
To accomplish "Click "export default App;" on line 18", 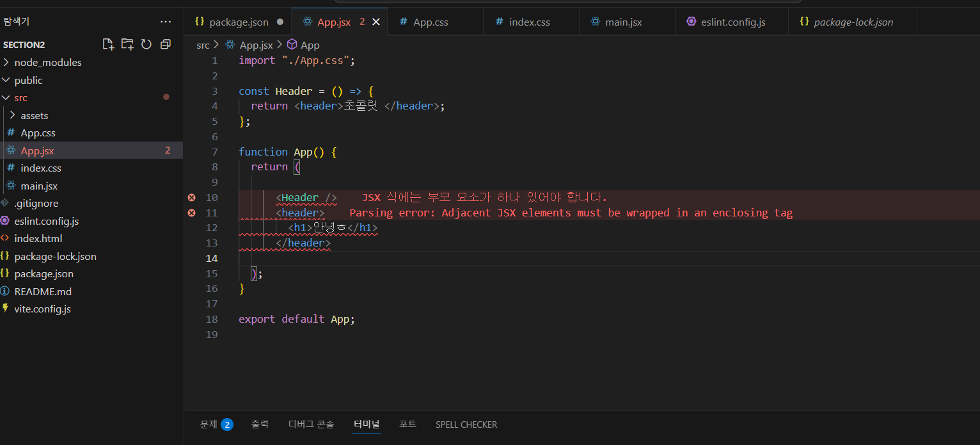I will point(297,319).
